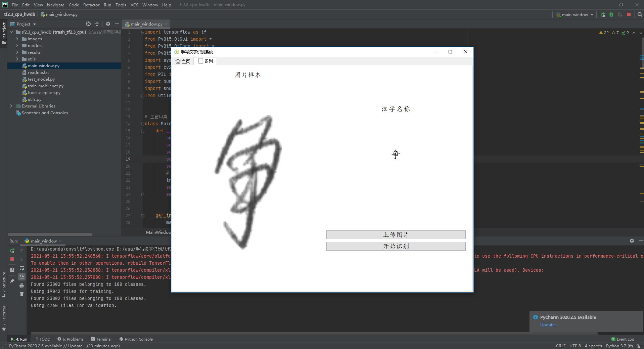This screenshot has height=349, width=644.
Task: Select train_mobilenet.py in project tree
Action: coord(45,86)
